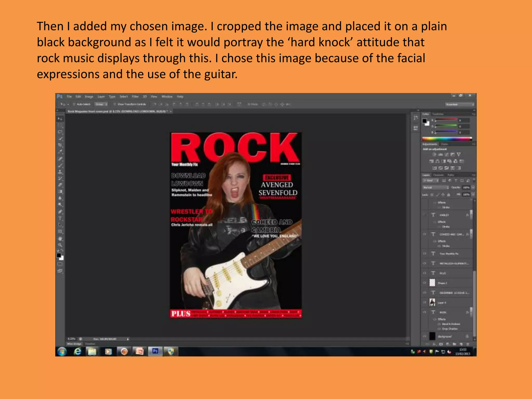Select the Hand tool

click(x=60, y=238)
